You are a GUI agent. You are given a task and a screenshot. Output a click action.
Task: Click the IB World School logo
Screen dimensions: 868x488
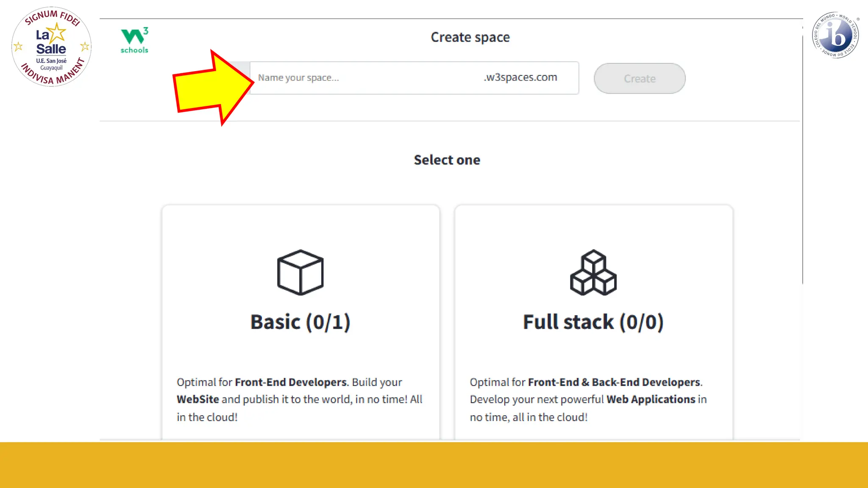pos(835,35)
